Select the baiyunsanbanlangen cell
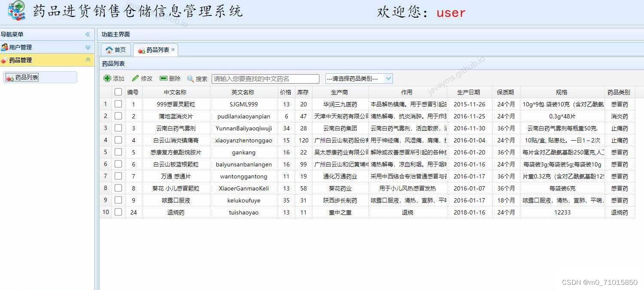 click(x=243, y=164)
